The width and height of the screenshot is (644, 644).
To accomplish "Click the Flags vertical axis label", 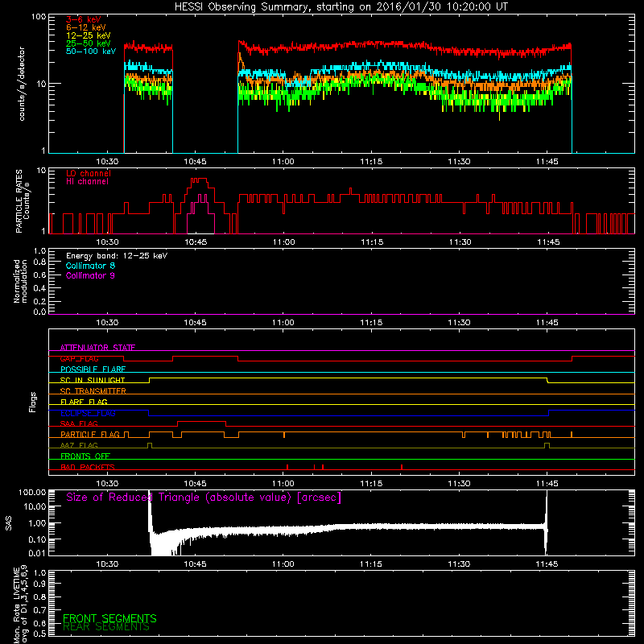I will [x=33, y=402].
